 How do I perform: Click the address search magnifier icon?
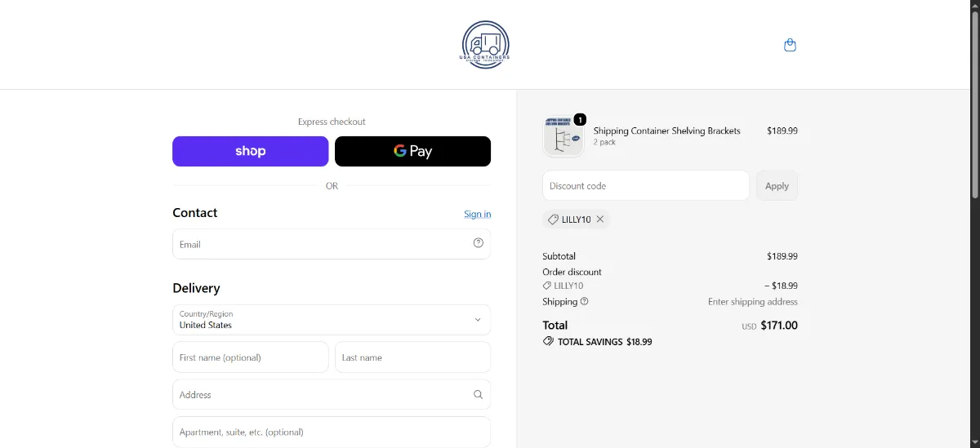[x=479, y=394]
